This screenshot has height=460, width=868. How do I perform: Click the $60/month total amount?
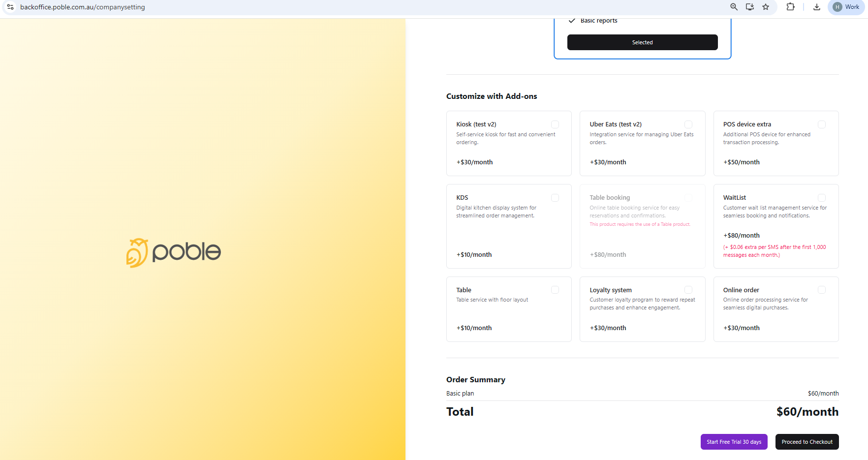[807, 412]
